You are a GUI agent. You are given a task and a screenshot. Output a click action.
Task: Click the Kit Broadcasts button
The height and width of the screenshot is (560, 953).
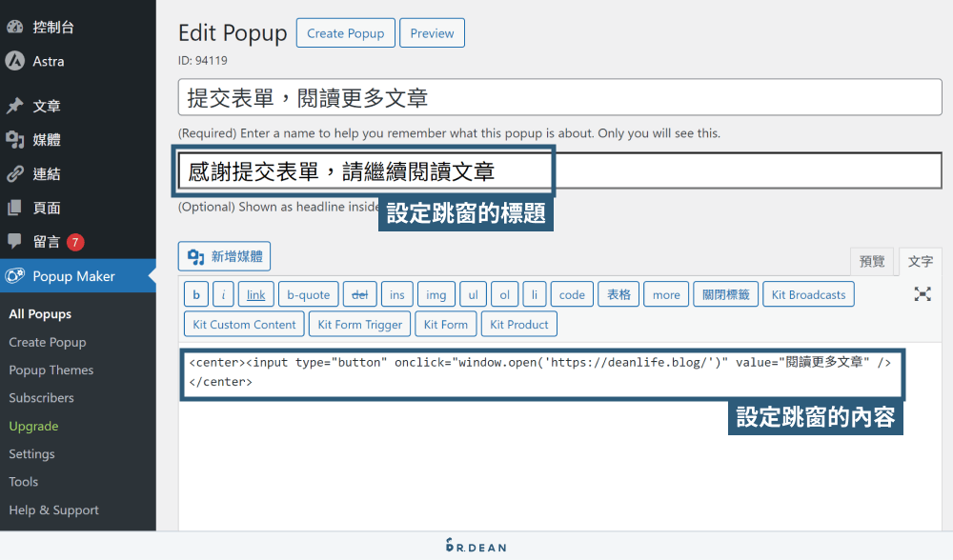(808, 293)
